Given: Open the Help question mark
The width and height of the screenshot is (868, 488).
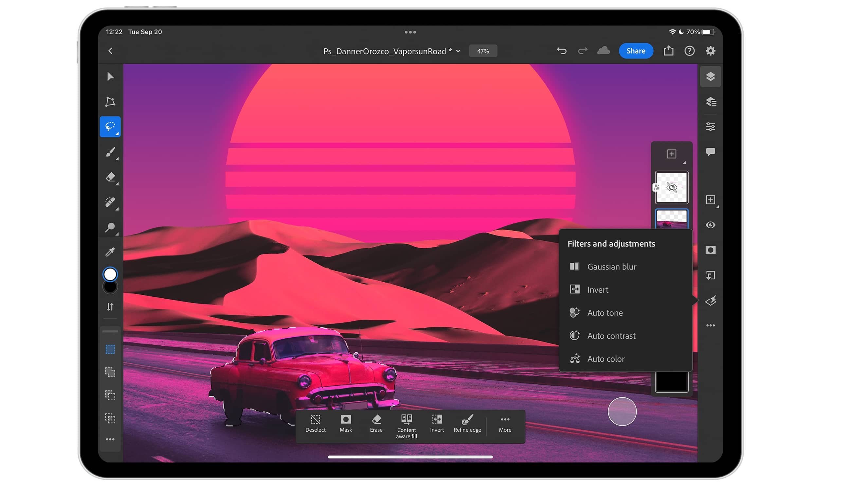Looking at the screenshot, I should tap(689, 51).
